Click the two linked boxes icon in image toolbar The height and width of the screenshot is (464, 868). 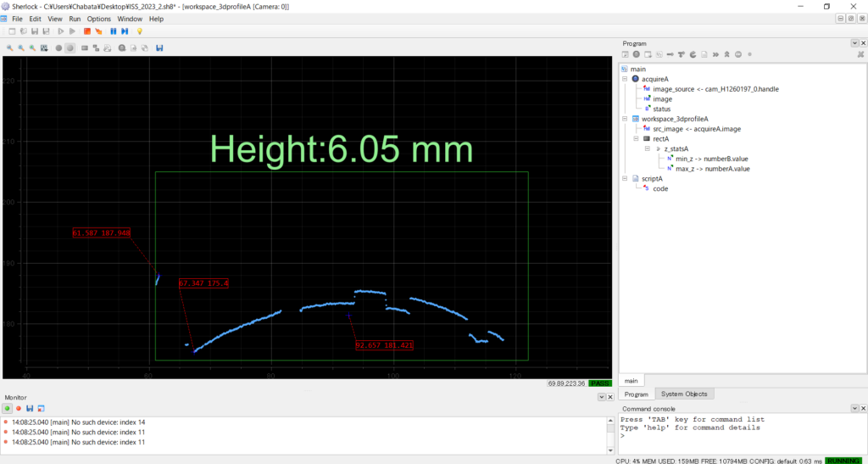[x=96, y=48]
